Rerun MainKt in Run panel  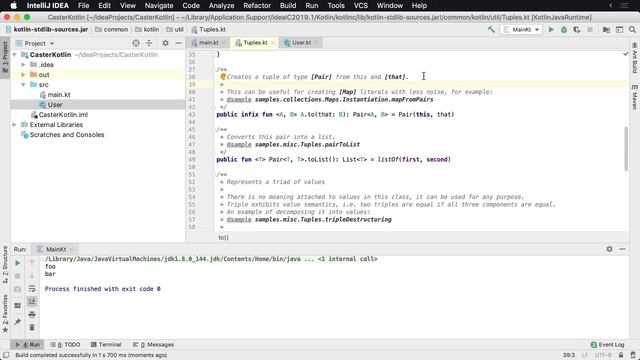click(x=18, y=263)
